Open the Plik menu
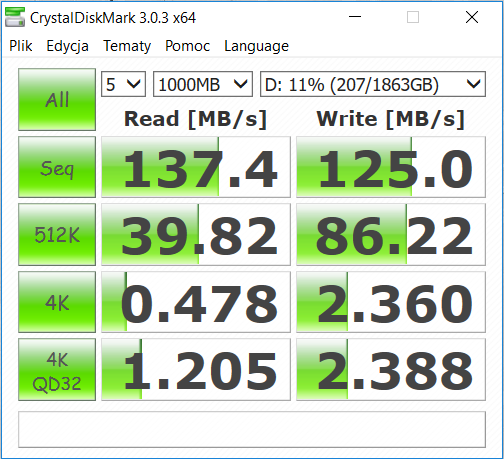Screen dimensions: 504x459 (x=21, y=46)
